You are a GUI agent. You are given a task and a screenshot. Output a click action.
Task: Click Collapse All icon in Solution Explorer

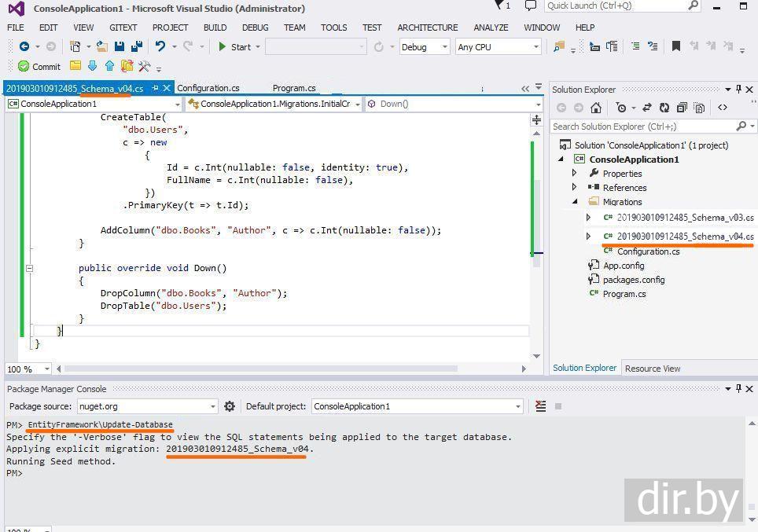click(x=683, y=108)
